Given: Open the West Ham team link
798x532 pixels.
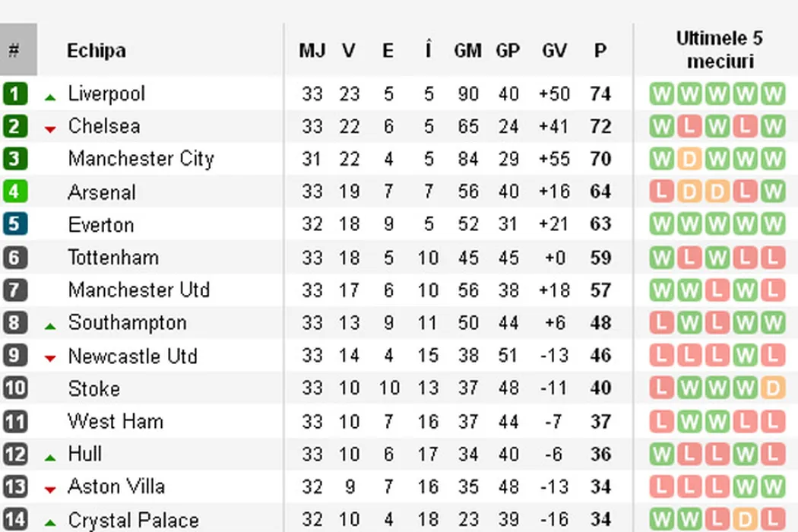Looking at the screenshot, I should point(116,421).
